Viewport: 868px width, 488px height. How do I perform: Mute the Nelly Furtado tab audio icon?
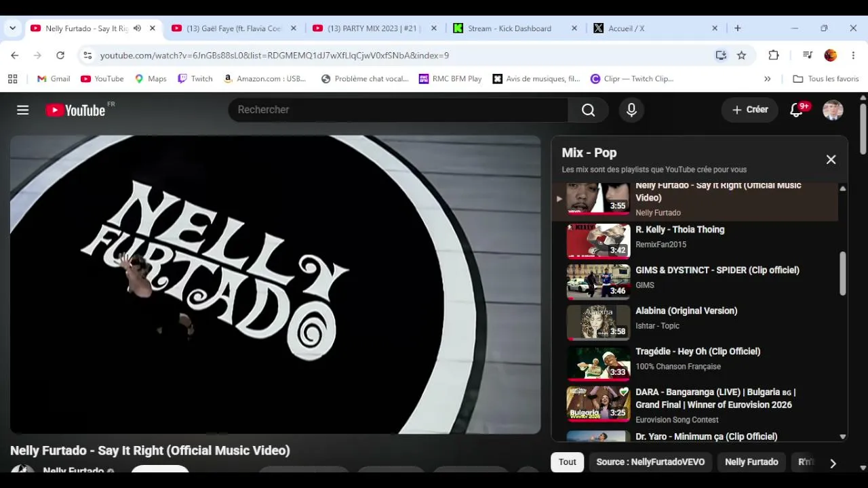(137, 28)
